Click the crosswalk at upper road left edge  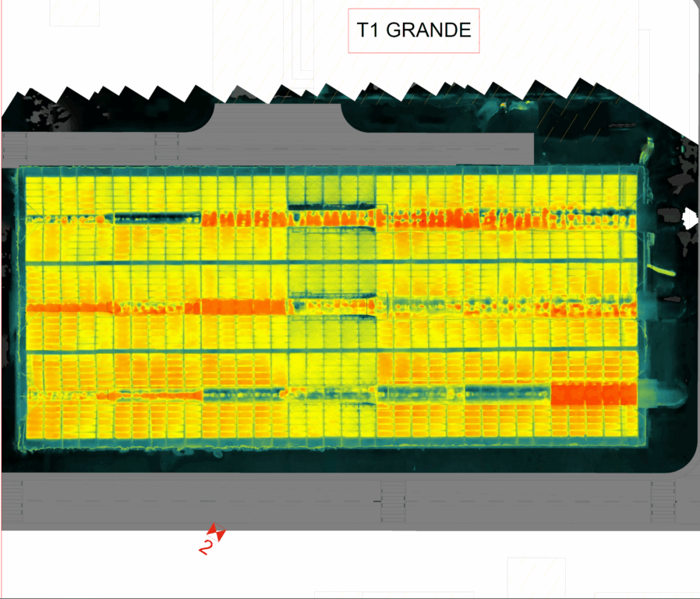point(14,146)
